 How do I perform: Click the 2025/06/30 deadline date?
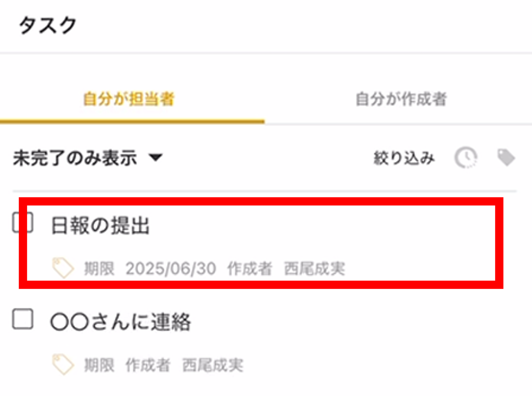(x=171, y=269)
